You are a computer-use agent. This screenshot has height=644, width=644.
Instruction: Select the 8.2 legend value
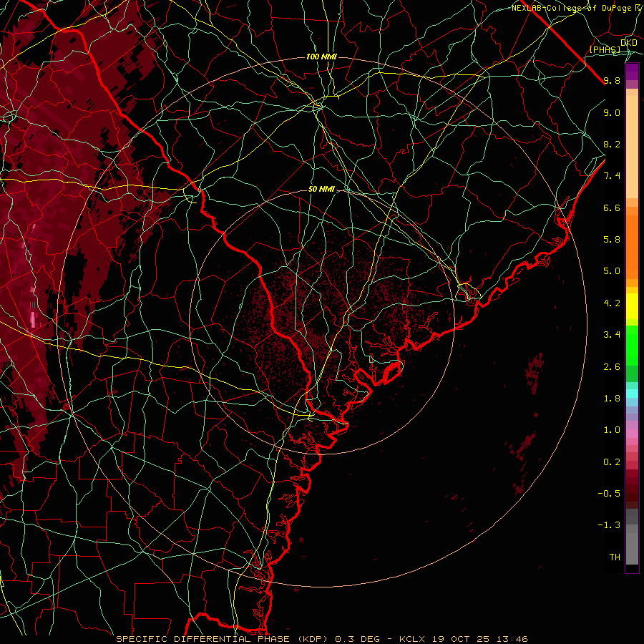pos(612,144)
